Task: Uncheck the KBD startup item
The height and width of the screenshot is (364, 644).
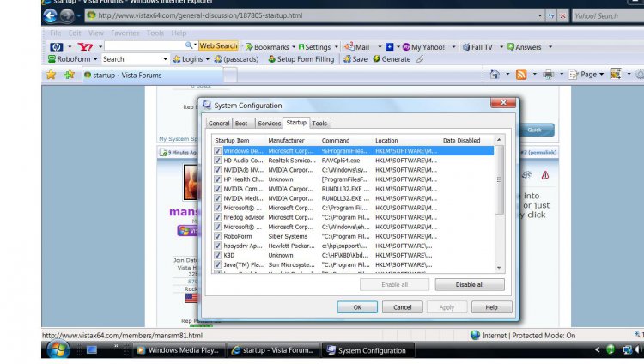Action: pos(218,255)
